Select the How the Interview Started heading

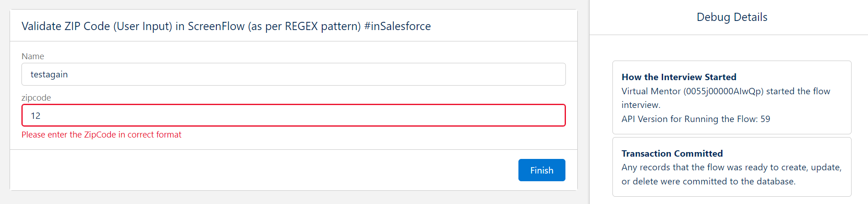click(x=679, y=77)
